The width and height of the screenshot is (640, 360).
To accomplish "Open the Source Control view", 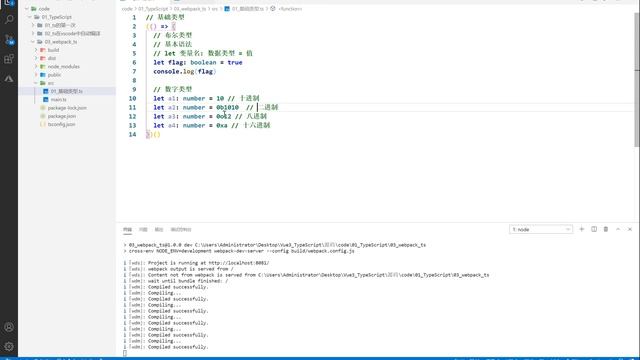I will [9, 39].
